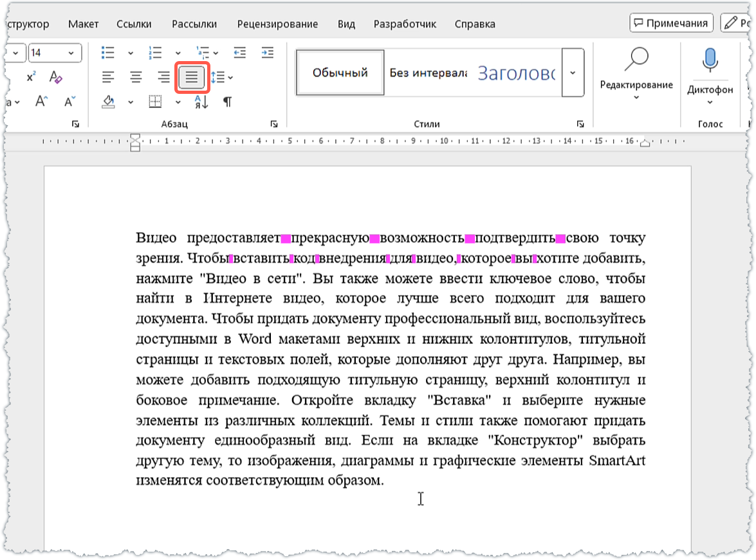The width and height of the screenshot is (756, 560).
Task: Expand the styles gallery
Action: point(573,73)
